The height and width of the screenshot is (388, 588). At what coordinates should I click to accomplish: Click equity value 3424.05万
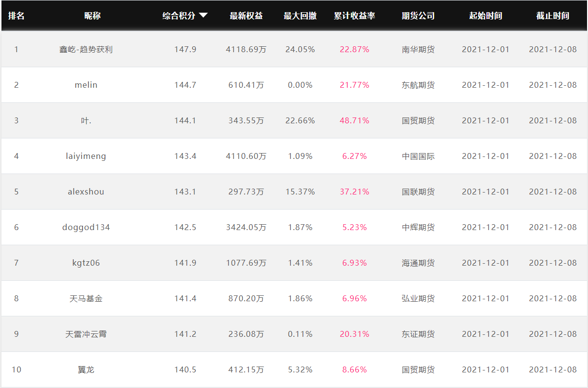click(x=246, y=227)
